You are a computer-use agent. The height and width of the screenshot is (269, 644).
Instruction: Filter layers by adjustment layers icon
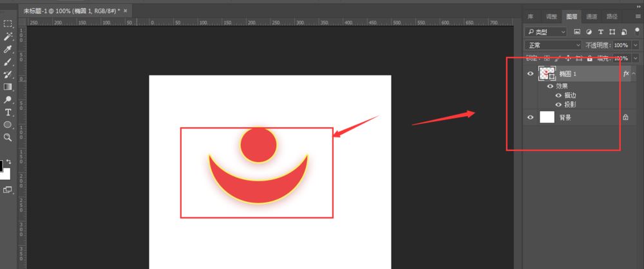click(x=589, y=32)
